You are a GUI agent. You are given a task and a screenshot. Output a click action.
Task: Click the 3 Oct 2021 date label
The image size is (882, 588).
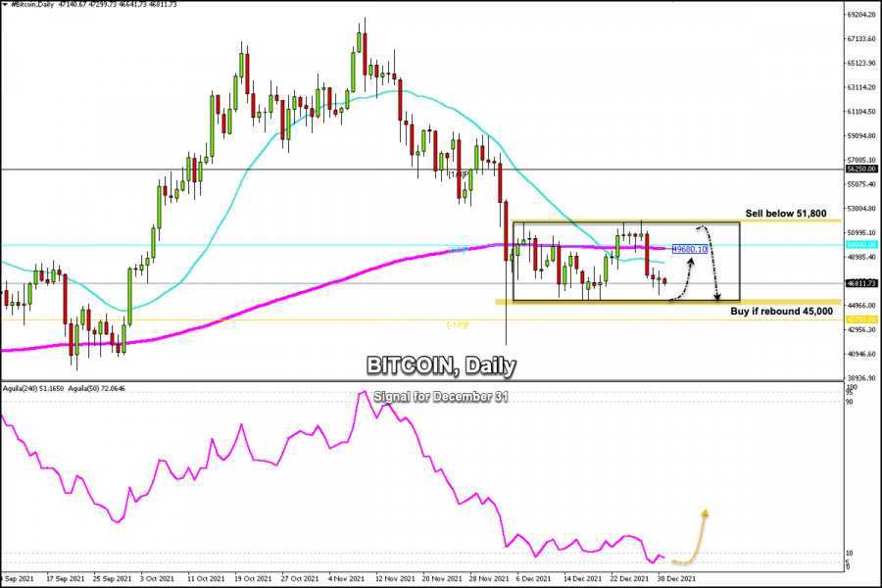[x=157, y=578]
